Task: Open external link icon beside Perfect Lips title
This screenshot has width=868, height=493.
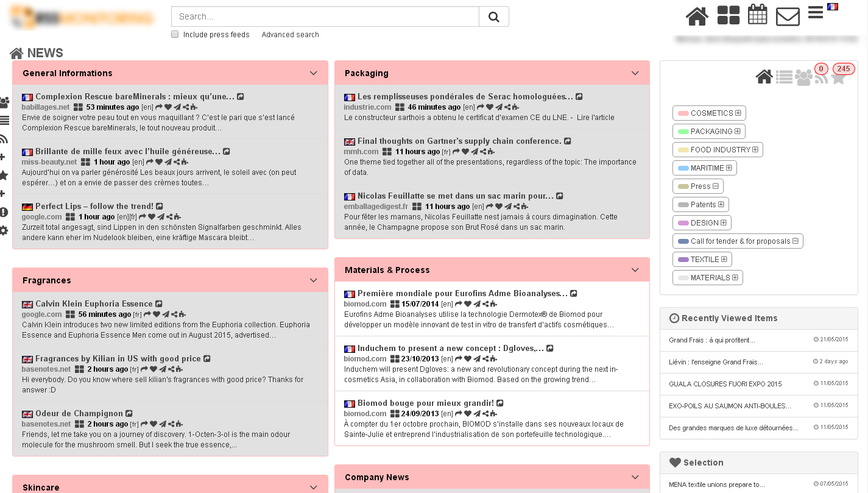Action: click(160, 207)
